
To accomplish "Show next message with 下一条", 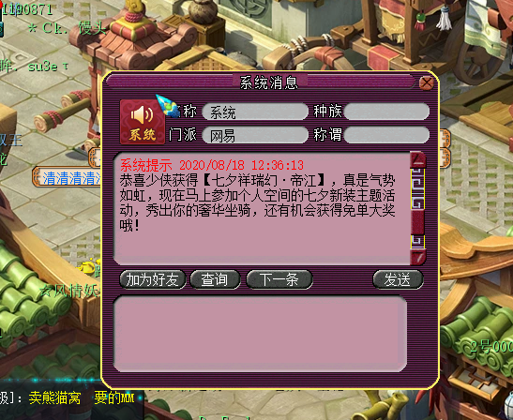I will pyautogui.click(x=279, y=280).
